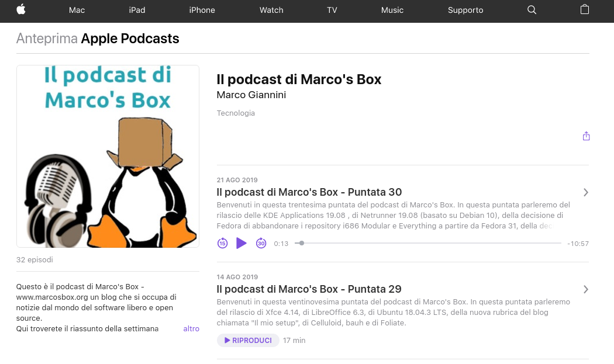Image resolution: width=614 pixels, height=364 pixels.
Task: Click the Puntata 30 description text
Action: 393,215
